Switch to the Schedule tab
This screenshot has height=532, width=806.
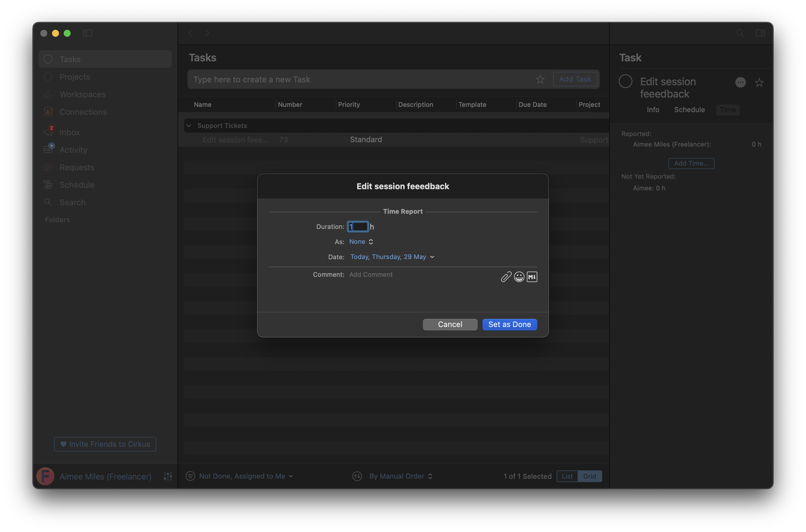(x=689, y=110)
